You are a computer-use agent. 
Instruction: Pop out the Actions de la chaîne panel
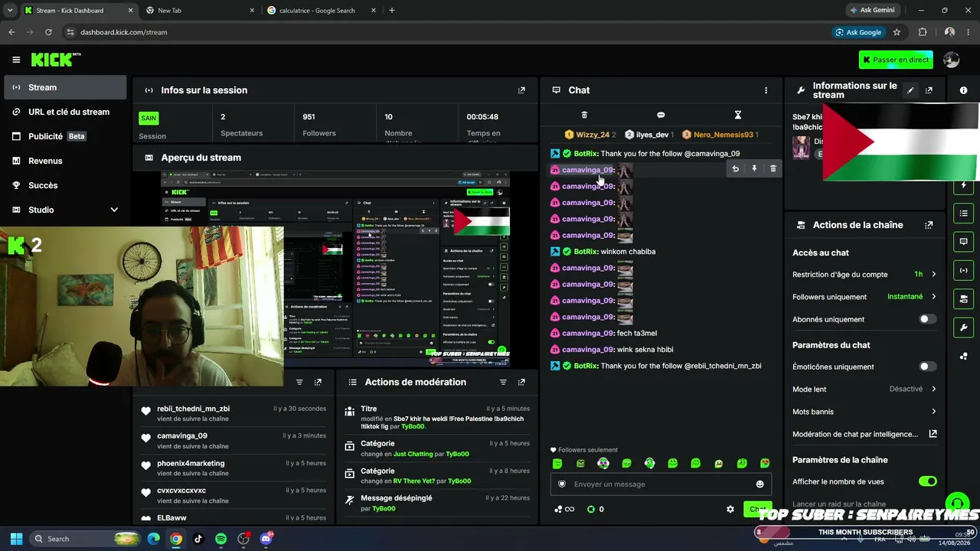pyautogui.click(x=929, y=225)
